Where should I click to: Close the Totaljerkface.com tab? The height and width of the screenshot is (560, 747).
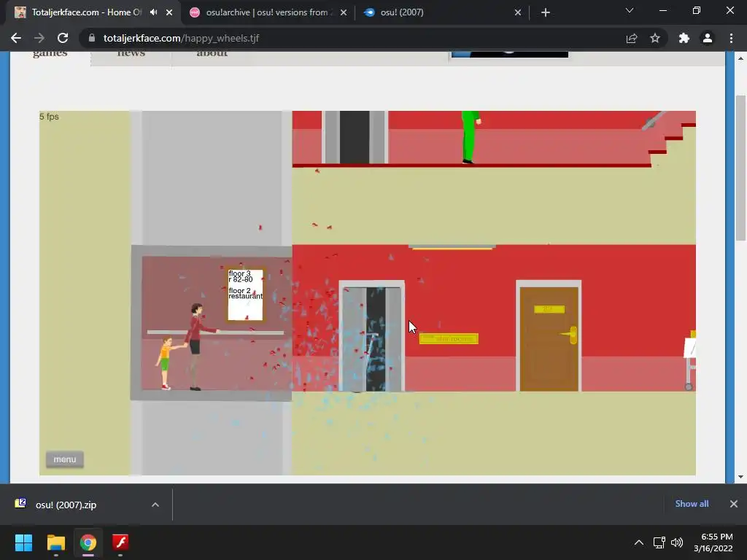click(x=169, y=12)
